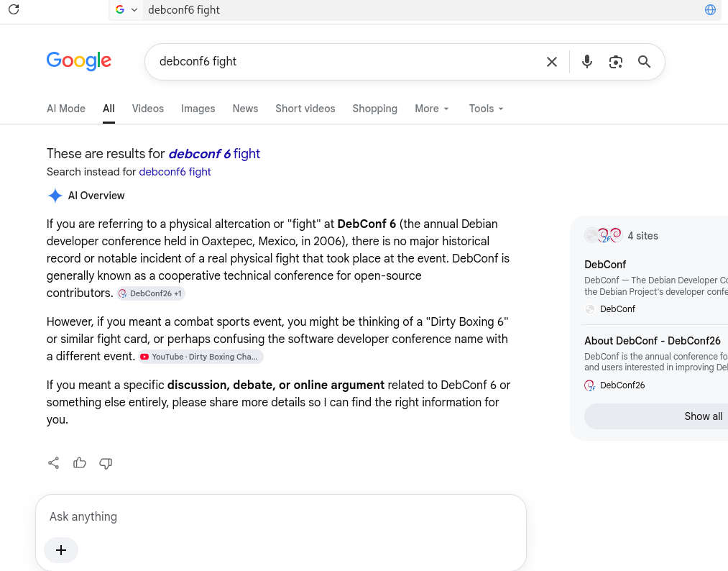Viewport: 728px width, 571px height.
Task: Expand the More dropdown menu
Action: 432,109
